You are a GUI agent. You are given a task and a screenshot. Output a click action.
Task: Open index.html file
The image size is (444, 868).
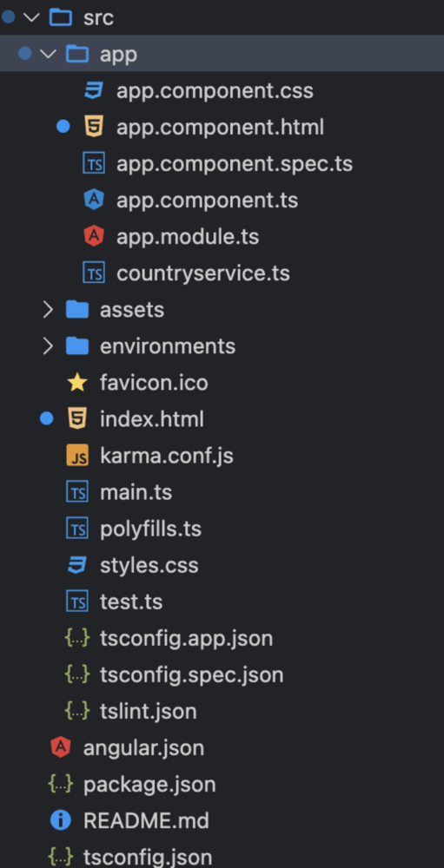pyautogui.click(x=152, y=419)
